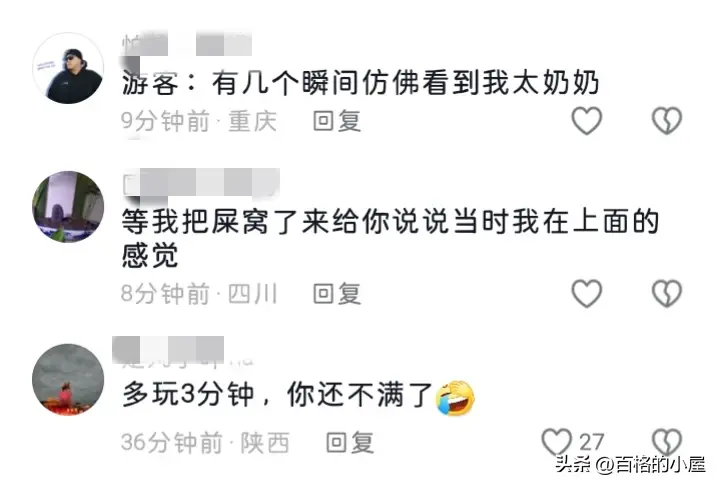Select the comment starting with 等我把屎窝了

click(x=391, y=238)
